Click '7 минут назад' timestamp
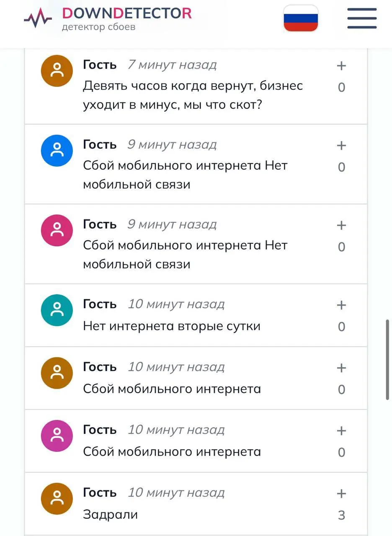 [x=172, y=65]
